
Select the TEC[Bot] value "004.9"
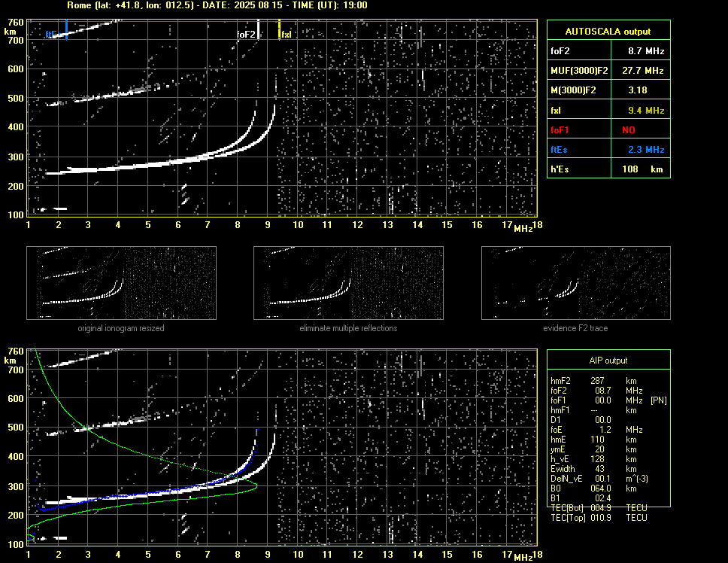click(601, 508)
